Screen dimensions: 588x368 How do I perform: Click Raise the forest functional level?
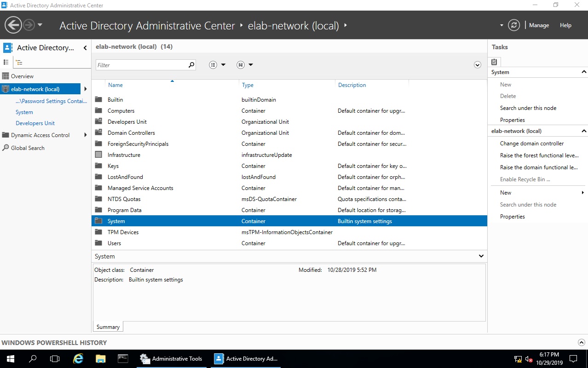coord(539,155)
